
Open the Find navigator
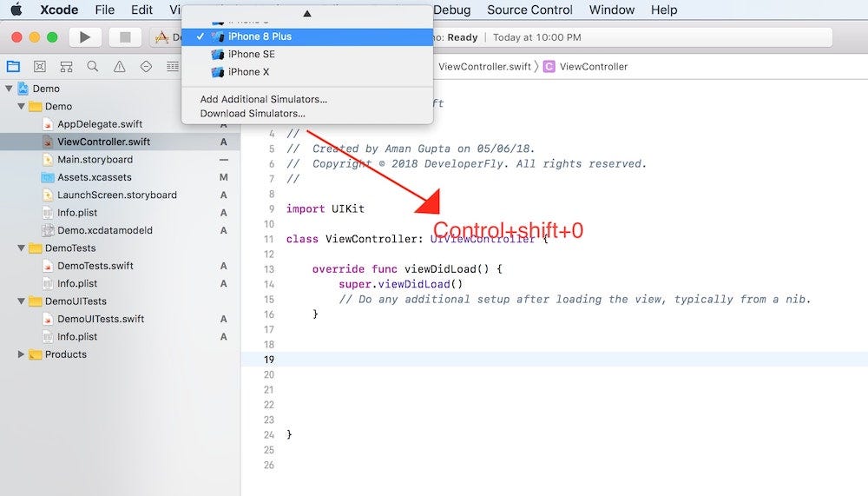[93, 67]
